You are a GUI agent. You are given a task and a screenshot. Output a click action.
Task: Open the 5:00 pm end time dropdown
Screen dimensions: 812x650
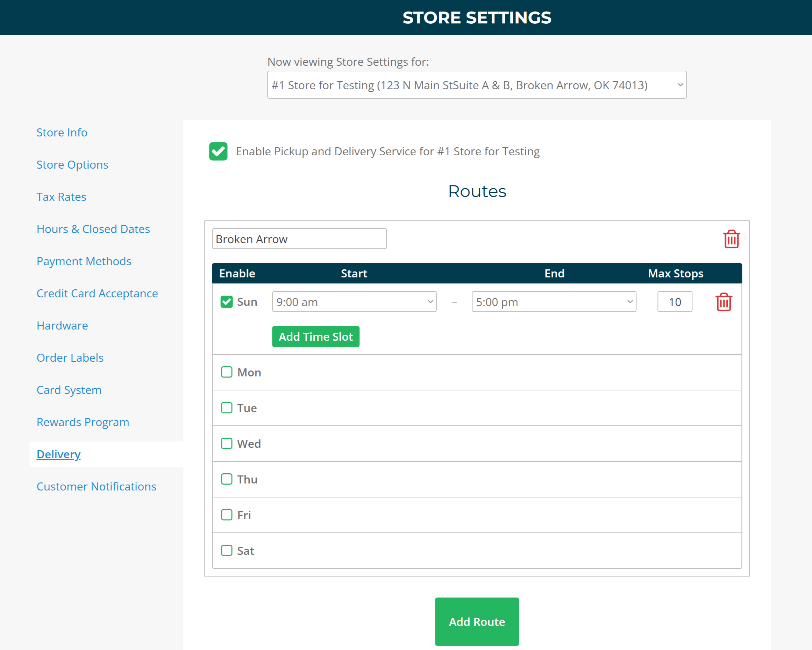click(554, 302)
